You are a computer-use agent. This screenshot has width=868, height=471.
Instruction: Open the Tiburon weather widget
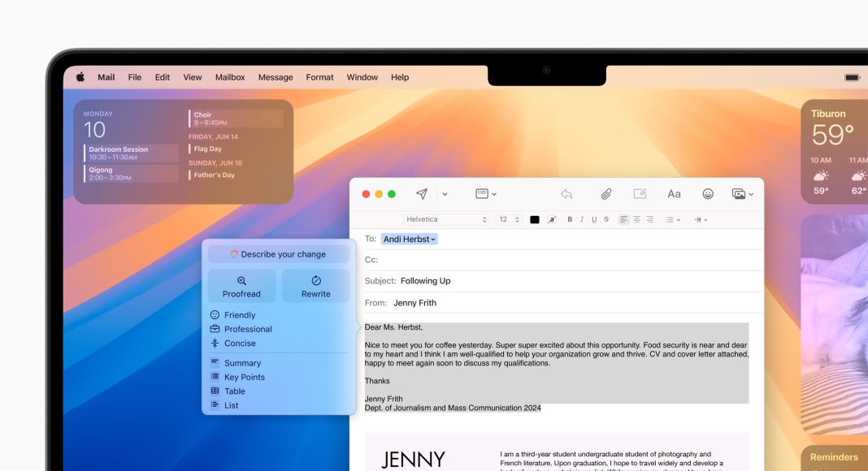tap(834, 152)
